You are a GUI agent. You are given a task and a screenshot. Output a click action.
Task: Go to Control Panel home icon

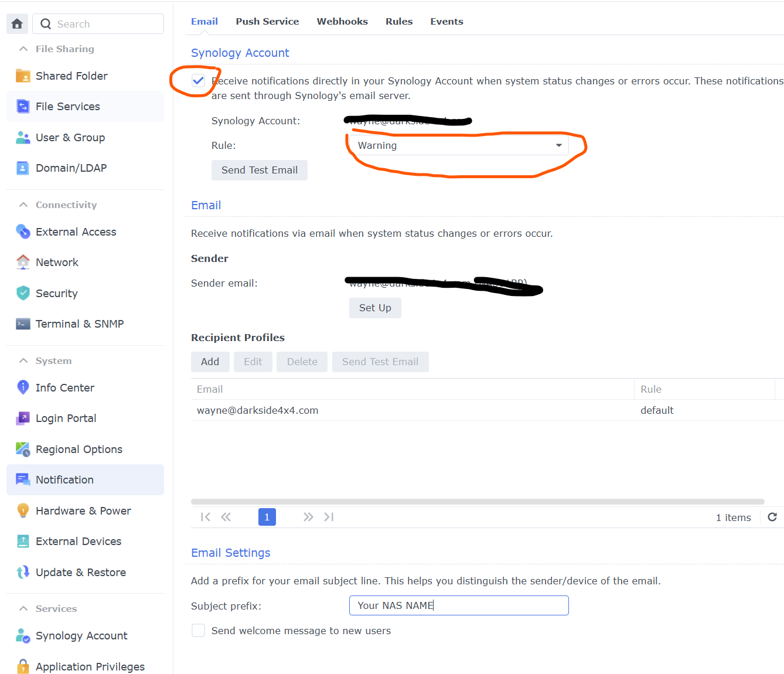point(17,24)
